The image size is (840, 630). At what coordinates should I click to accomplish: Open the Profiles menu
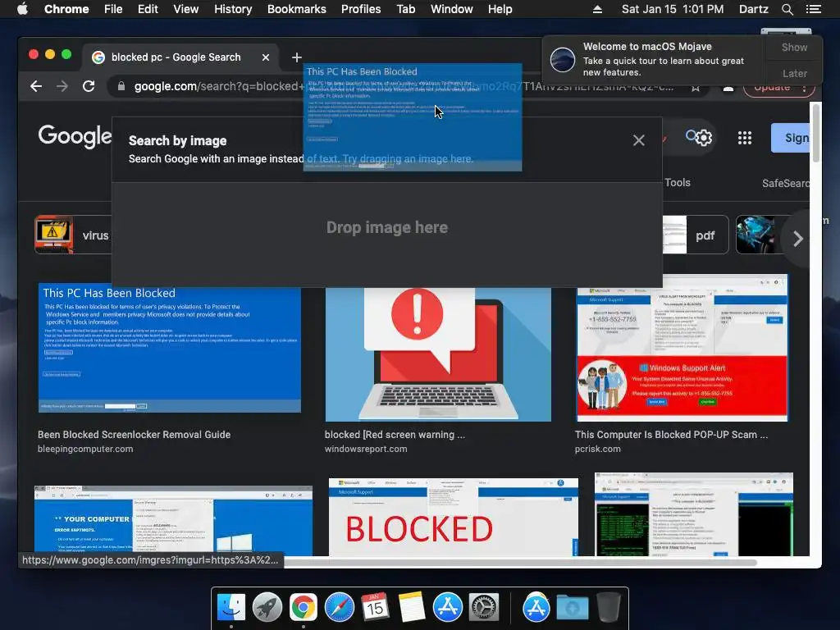coord(361,9)
